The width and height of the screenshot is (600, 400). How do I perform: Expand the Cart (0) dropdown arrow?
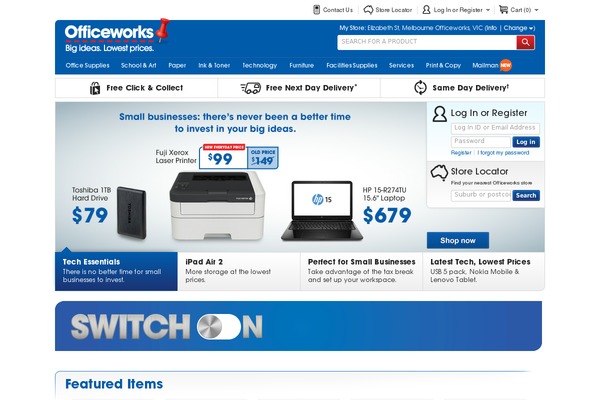[x=536, y=10]
